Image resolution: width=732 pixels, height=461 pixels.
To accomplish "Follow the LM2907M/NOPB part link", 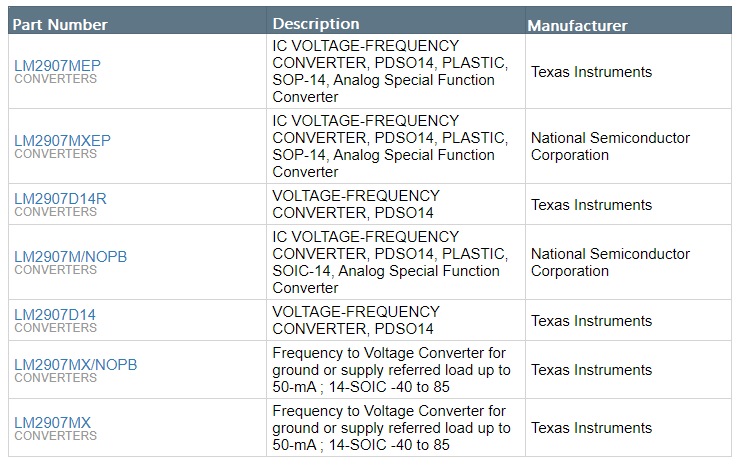I will pos(70,256).
